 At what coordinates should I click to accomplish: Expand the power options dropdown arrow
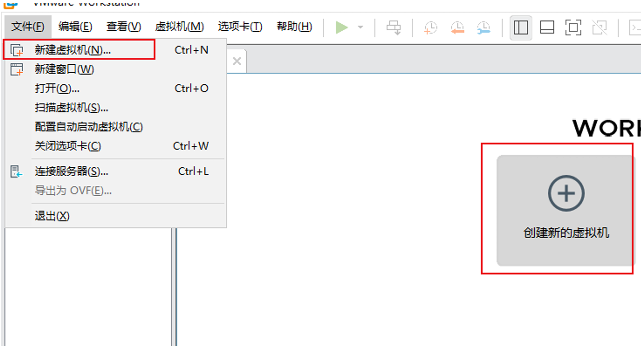(360, 27)
